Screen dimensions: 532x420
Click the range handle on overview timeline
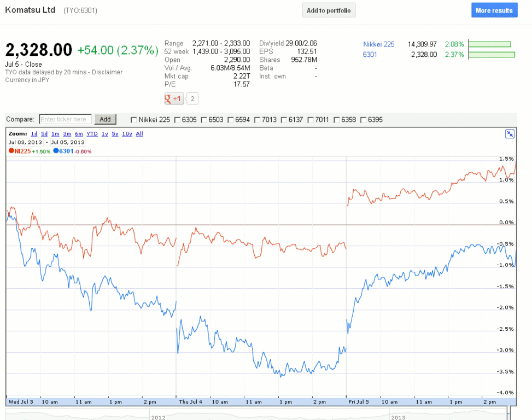508,414
